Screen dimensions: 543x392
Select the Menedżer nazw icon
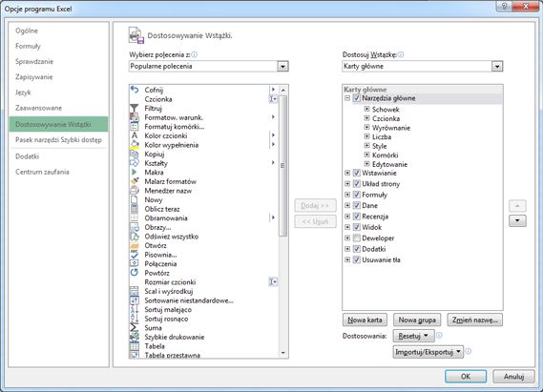click(x=135, y=191)
